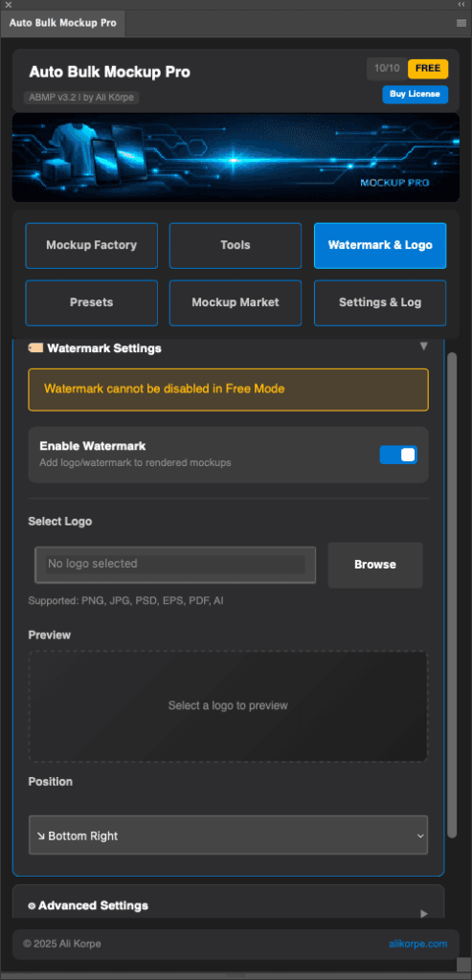Image resolution: width=472 pixels, height=980 pixels.
Task: Click the vertical scrollbar thumb
Action: coord(453,595)
